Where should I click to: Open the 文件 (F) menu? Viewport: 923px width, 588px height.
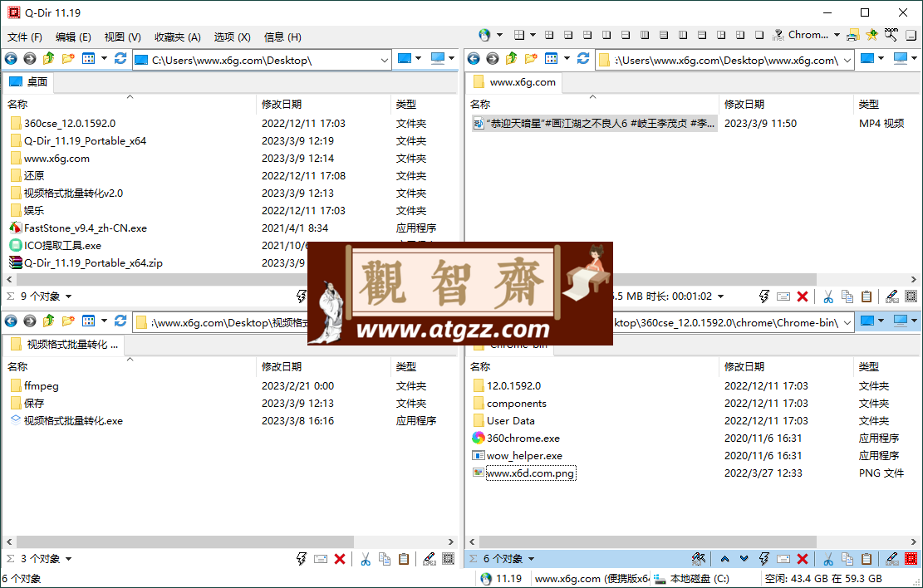(25, 37)
